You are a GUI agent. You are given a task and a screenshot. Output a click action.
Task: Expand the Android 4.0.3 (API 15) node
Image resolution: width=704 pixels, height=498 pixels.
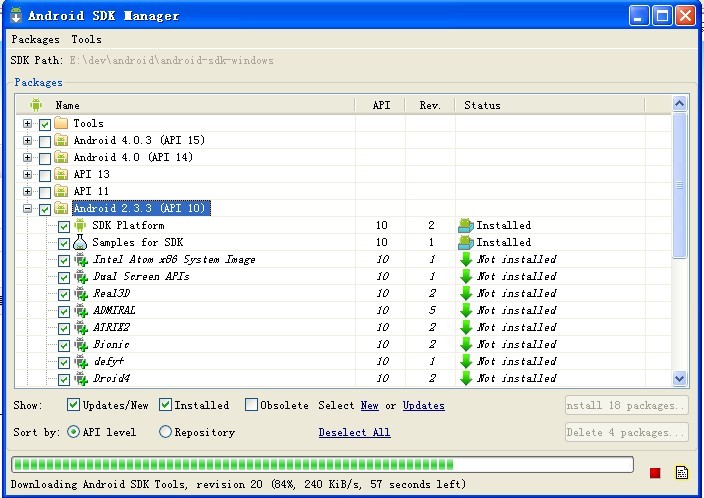pos(27,141)
